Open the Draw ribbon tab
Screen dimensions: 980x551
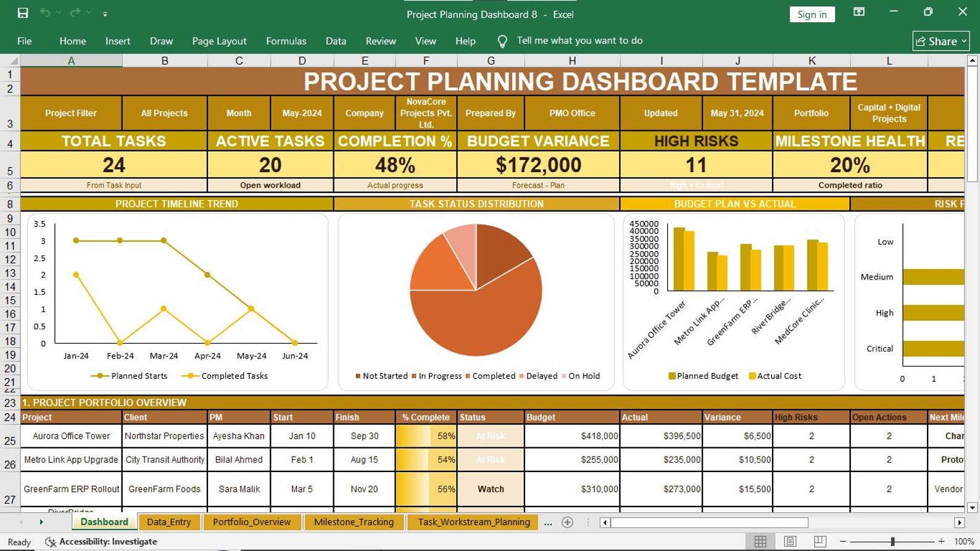coord(161,41)
